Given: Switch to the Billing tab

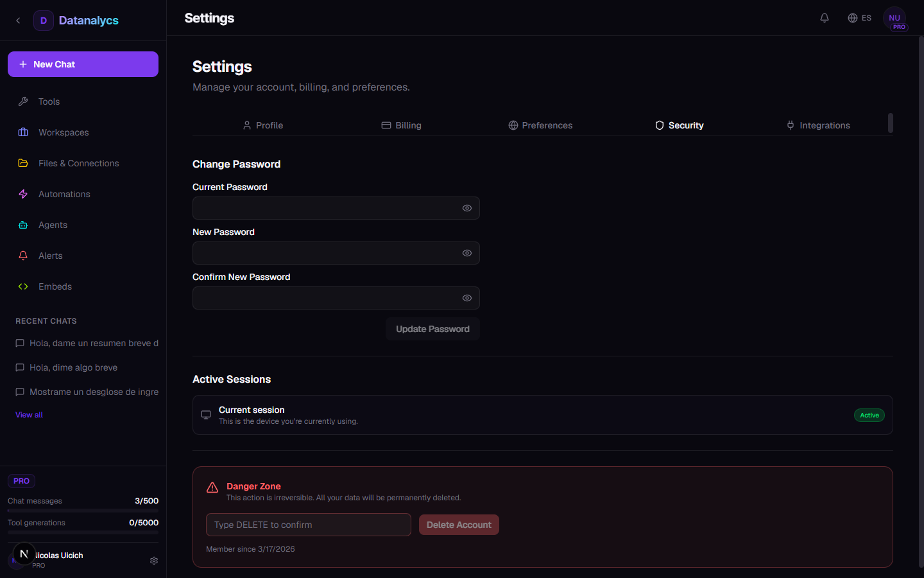Looking at the screenshot, I should [402, 125].
